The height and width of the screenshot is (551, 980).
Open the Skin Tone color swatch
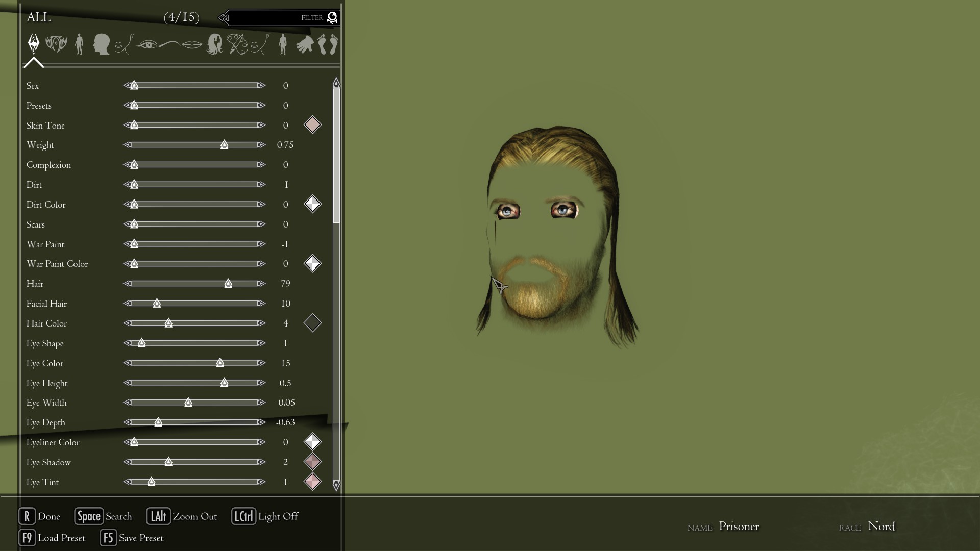[x=312, y=125]
